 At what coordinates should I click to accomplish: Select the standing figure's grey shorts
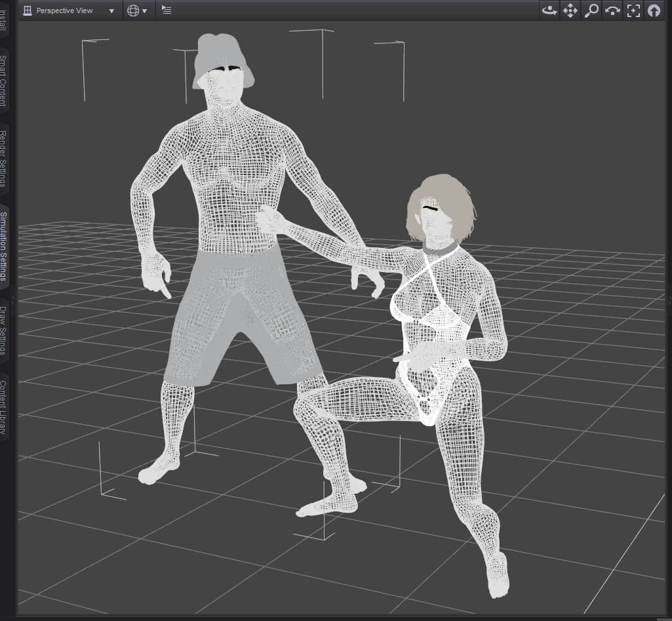pos(242,317)
